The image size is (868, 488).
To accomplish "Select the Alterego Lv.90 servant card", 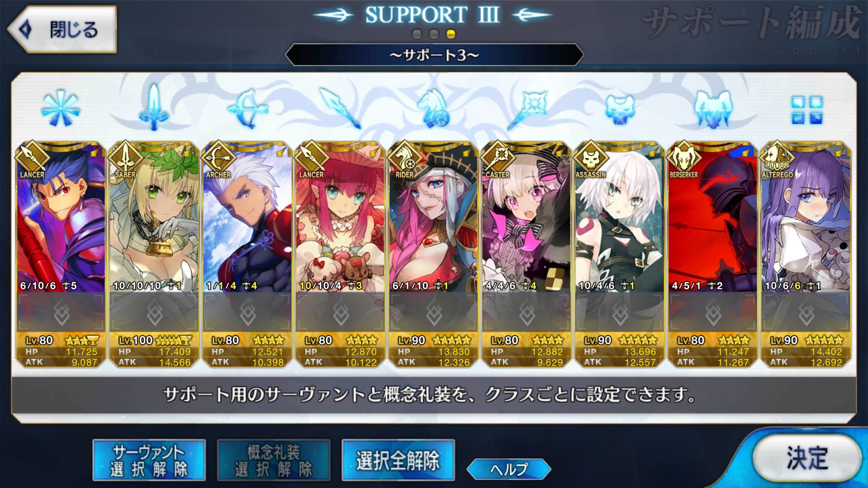I will tap(806, 255).
